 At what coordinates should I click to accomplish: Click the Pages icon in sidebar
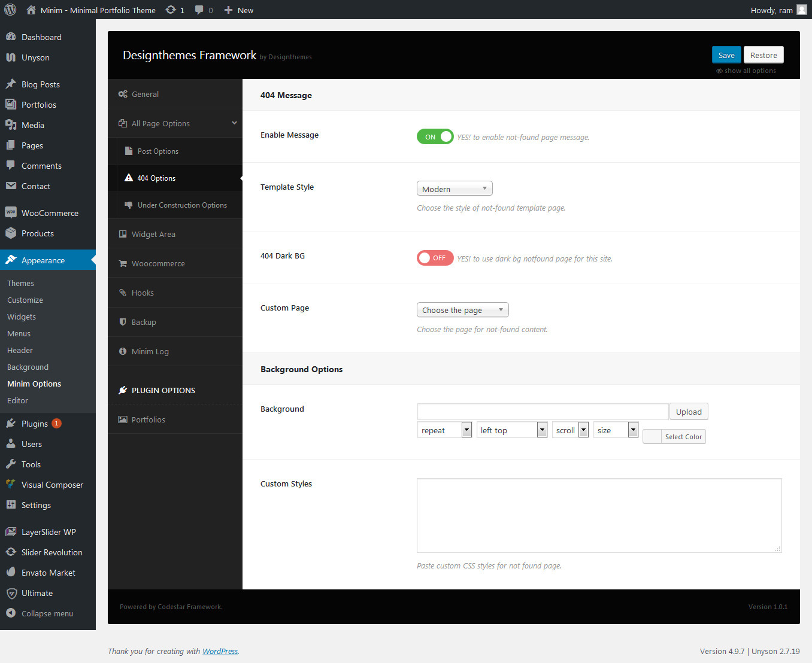(x=11, y=145)
